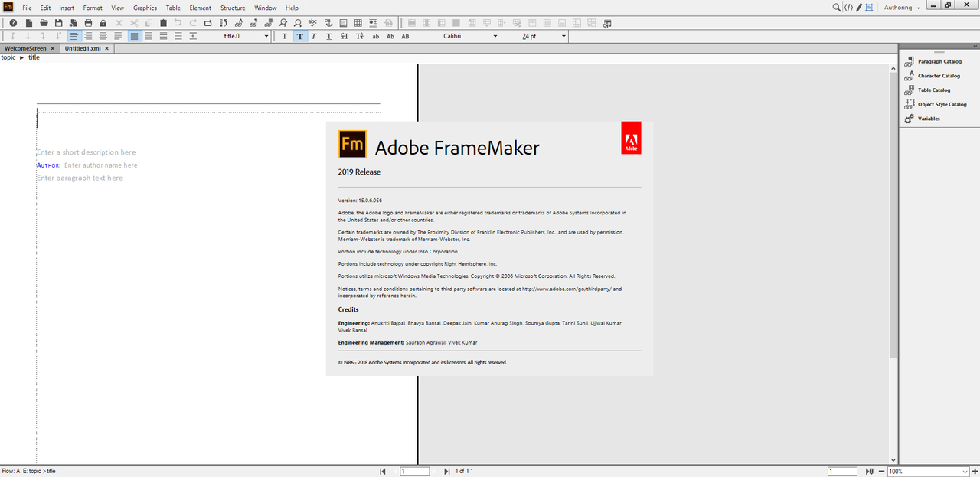Click the Undo arrow icon
Screen dimensions: 980x477
(178, 23)
